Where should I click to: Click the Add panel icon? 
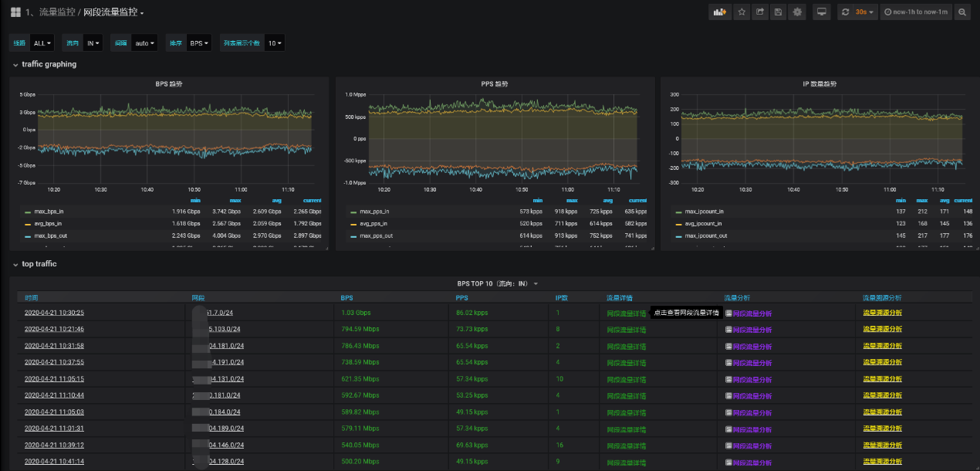719,12
